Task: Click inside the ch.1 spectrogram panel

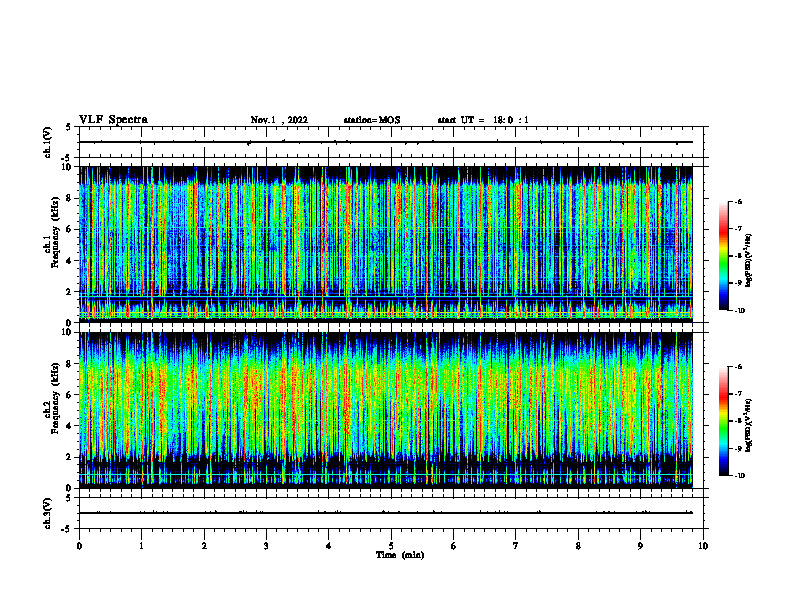Action: [x=386, y=244]
